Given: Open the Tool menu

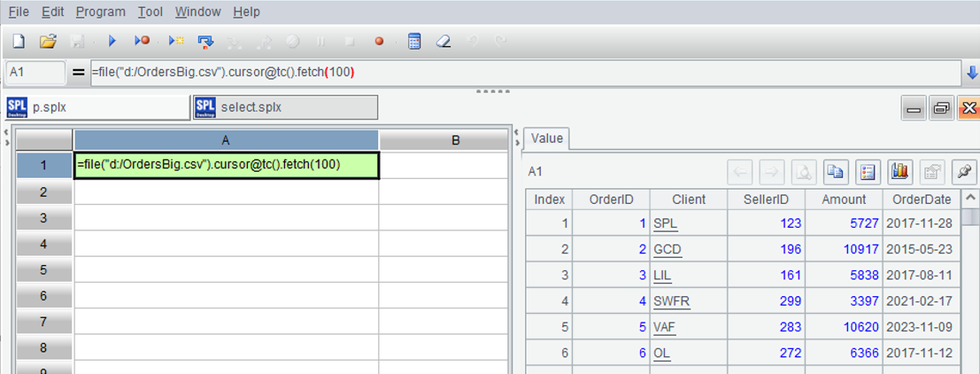Looking at the screenshot, I should 150,12.
